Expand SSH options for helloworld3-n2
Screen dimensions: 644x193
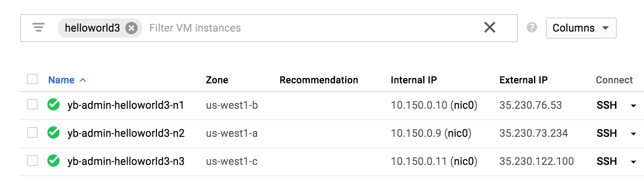coord(633,134)
